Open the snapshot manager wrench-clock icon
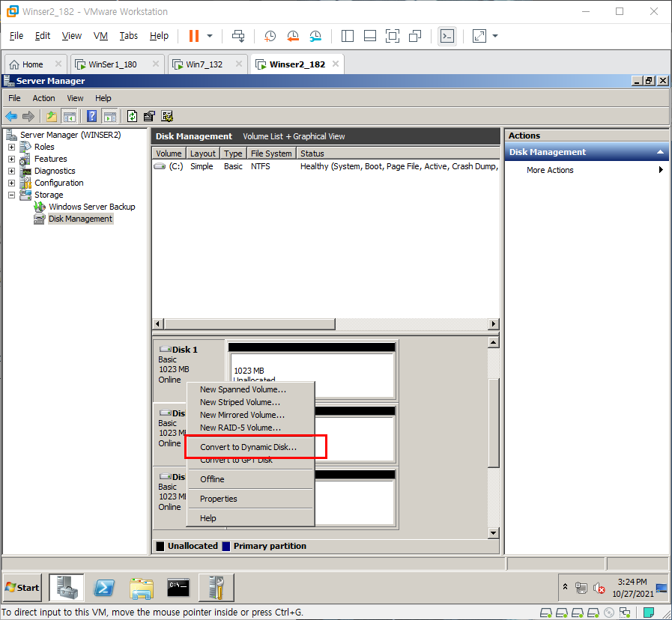Image resolution: width=672 pixels, height=620 pixels. tap(315, 36)
